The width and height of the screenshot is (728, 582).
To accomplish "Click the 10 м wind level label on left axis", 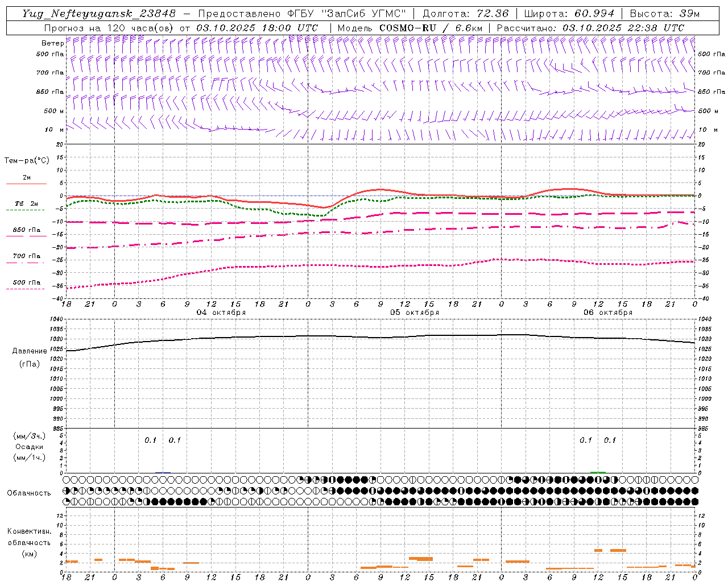I will (x=55, y=130).
